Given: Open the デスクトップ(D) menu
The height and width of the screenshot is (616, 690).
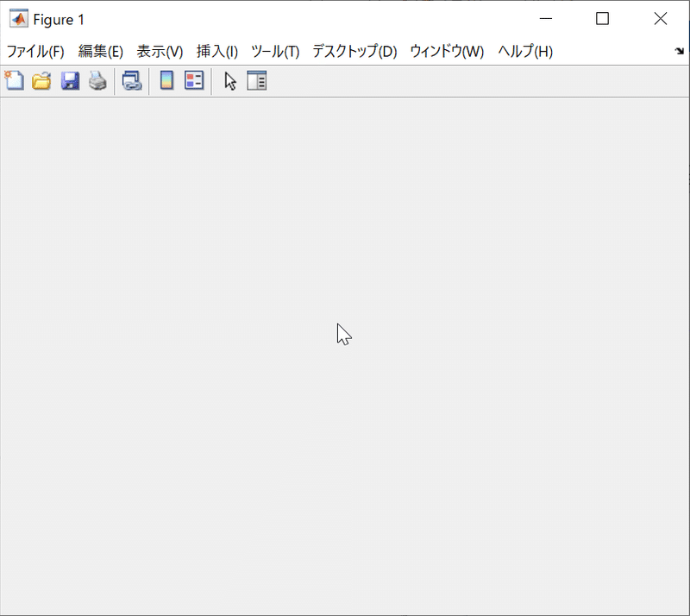Looking at the screenshot, I should [354, 52].
